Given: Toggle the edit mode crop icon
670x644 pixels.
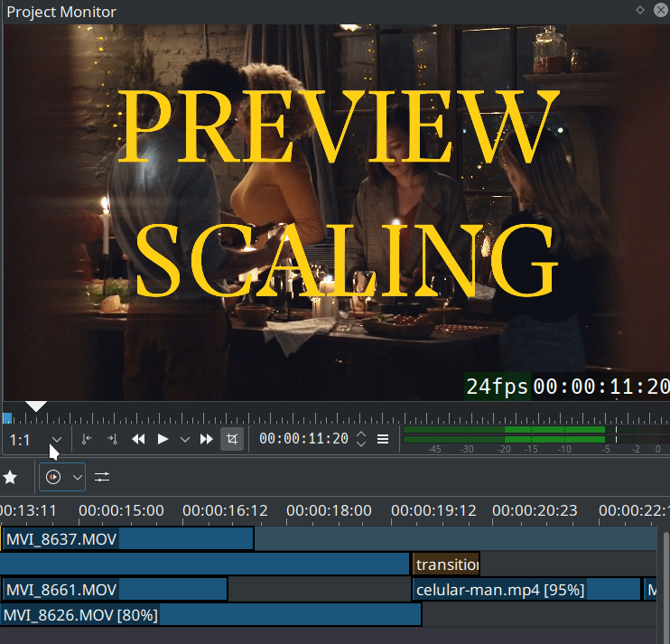Looking at the screenshot, I should 232,439.
